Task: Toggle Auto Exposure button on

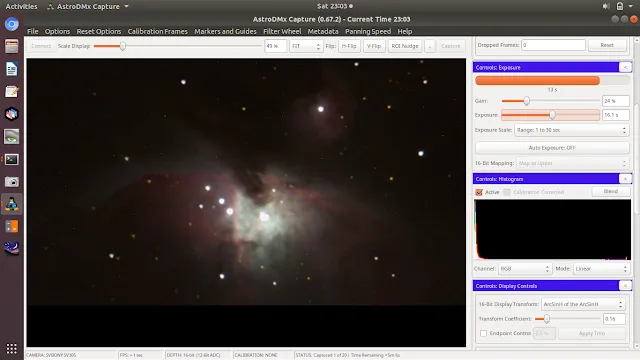Action: pos(552,148)
